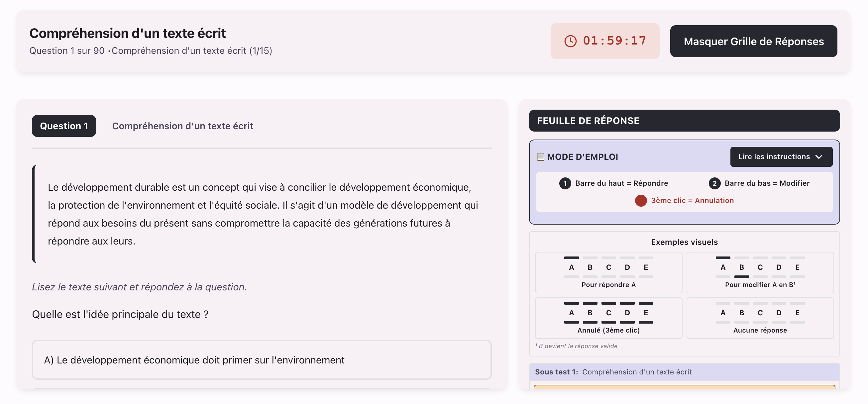The width and height of the screenshot is (868, 404).
Task: Toggle the bottom bar under B in Pour modifier A en B
Action: [741, 277]
